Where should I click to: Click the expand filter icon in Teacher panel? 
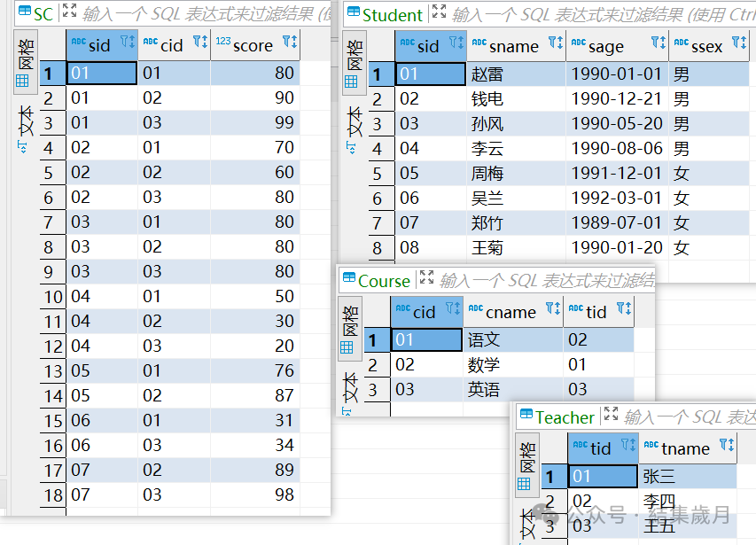[x=611, y=414]
